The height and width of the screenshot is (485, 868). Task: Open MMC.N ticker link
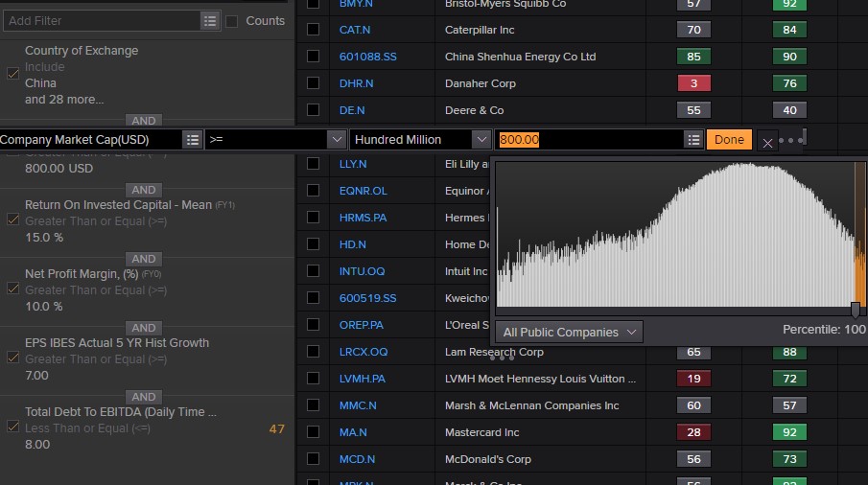coord(358,405)
